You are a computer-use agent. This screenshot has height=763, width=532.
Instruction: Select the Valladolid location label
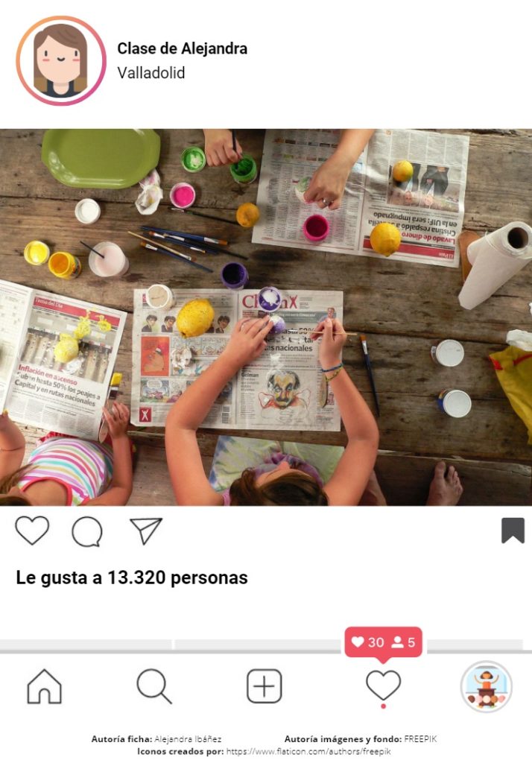click(x=151, y=73)
